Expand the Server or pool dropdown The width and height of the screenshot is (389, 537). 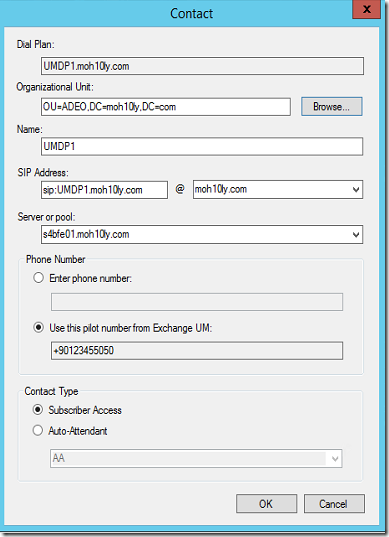(356, 235)
